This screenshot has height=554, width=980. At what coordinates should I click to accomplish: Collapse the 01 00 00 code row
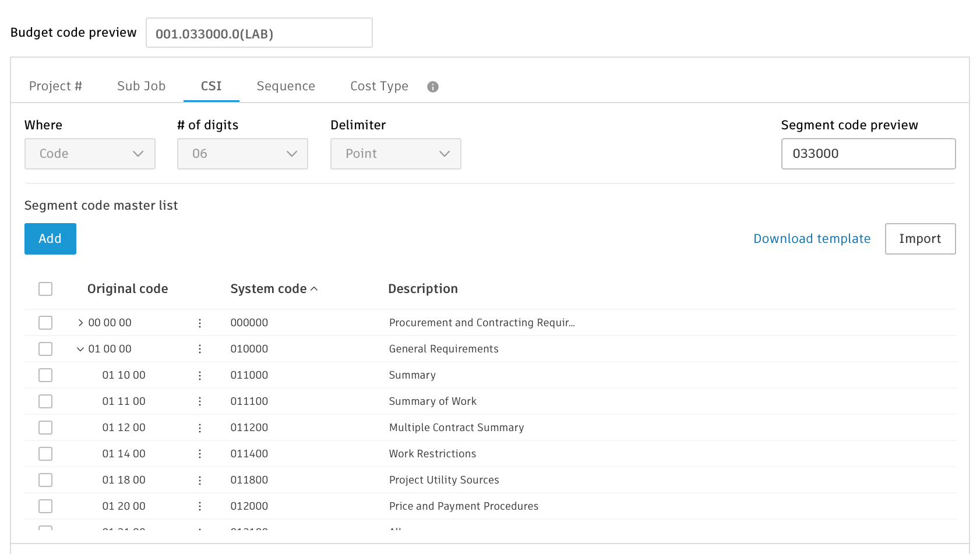(x=80, y=349)
